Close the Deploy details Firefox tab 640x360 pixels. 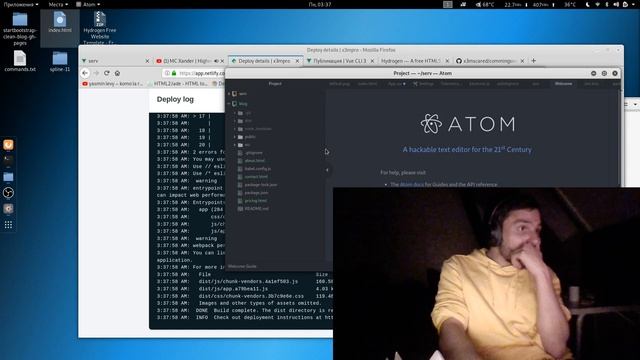297,61
